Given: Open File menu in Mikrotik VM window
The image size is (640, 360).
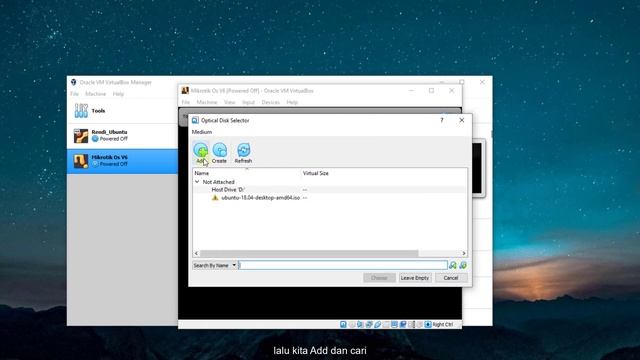Looking at the screenshot, I should click(x=186, y=102).
